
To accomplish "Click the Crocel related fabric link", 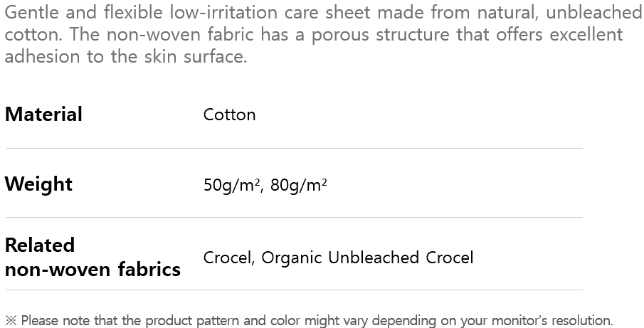I will point(228,258).
